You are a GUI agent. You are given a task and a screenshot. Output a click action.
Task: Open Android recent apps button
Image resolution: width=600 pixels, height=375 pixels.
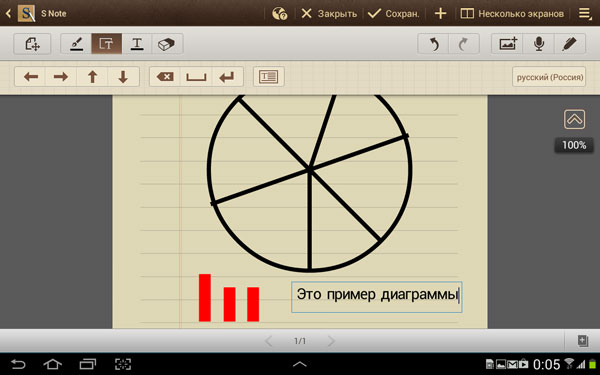pos(88,364)
